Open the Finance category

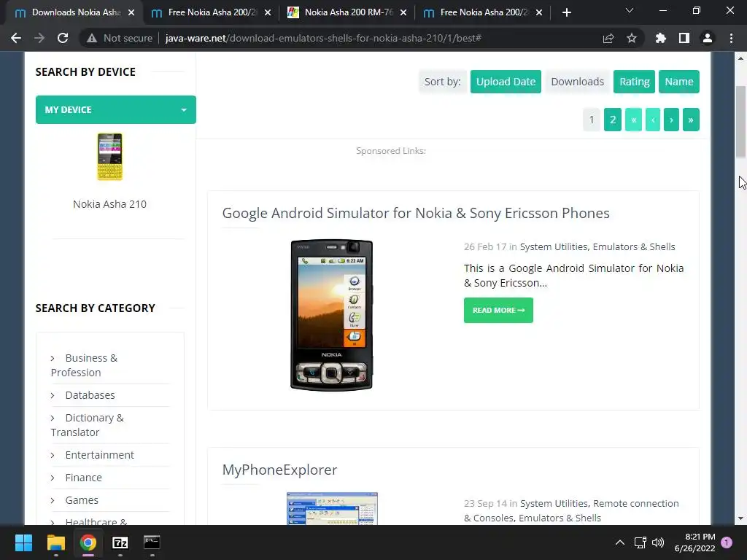[x=83, y=478]
